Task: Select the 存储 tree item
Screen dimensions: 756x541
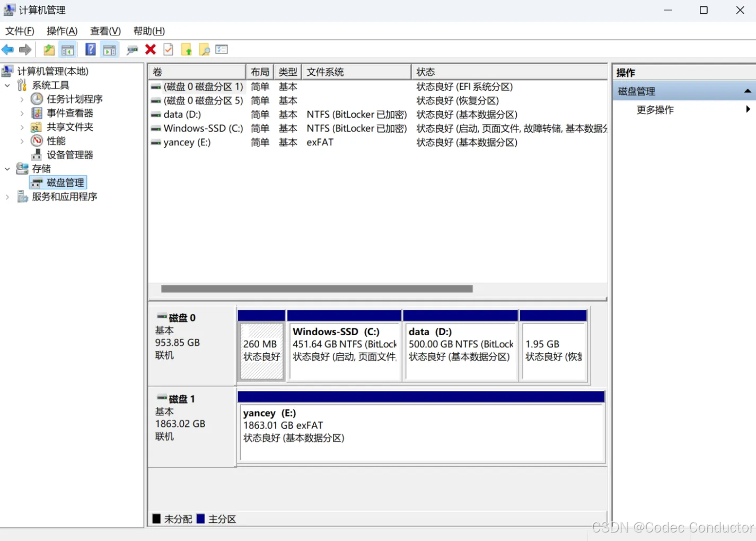Action: point(41,169)
